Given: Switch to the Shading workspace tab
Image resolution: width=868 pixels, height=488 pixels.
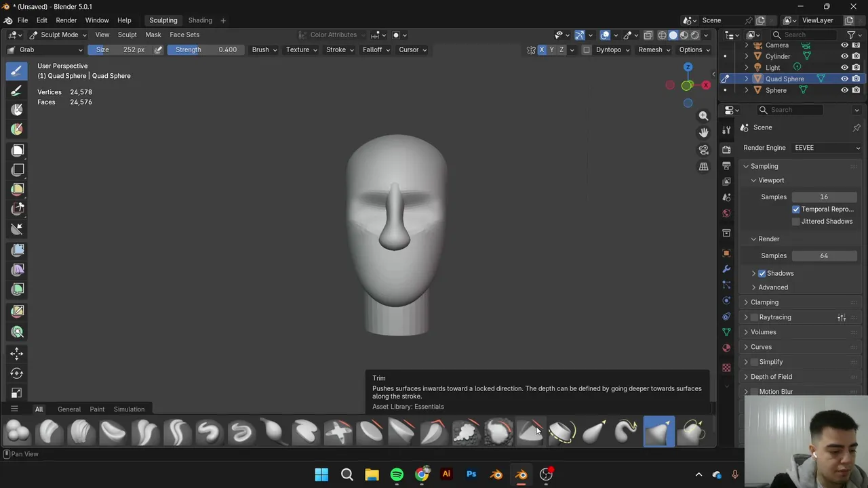Looking at the screenshot, I should 200,20.
